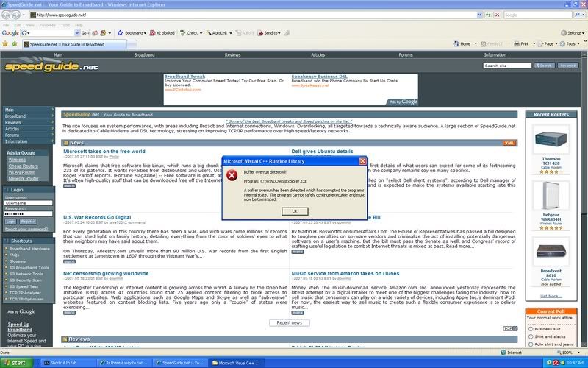The width and height of the screenshot is (588, 368).
Task: Open Forums in top site navigation
Action: (406, 54)
